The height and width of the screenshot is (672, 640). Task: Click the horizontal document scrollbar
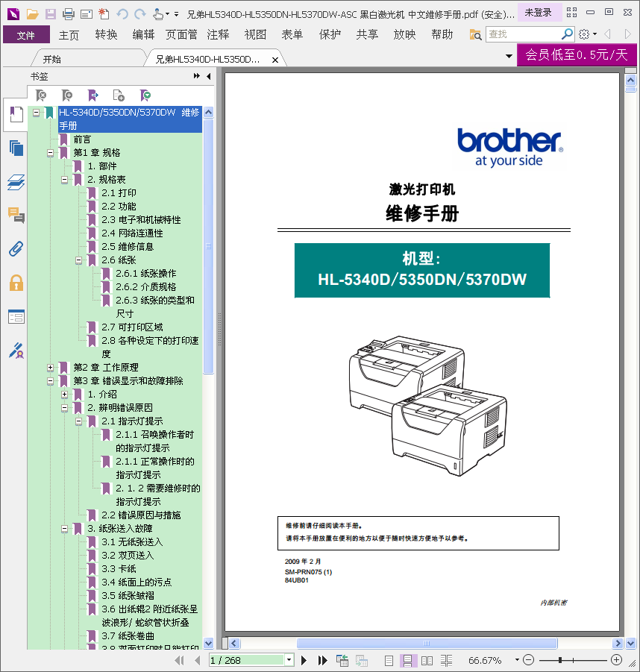coord(427,644)
